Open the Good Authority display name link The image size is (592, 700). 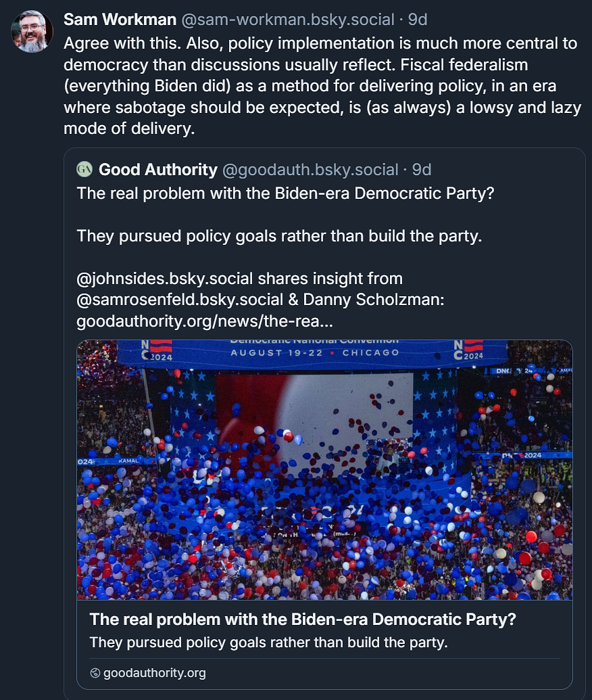[158, 169]
